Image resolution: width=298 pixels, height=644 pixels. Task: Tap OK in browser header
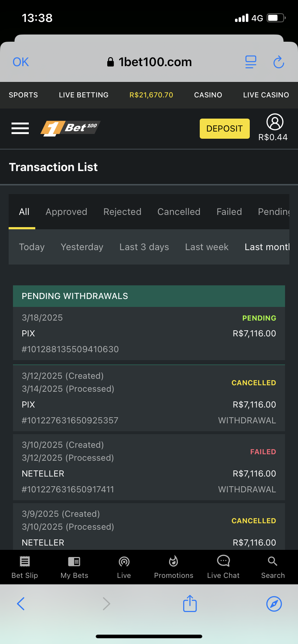pos(21,62)
